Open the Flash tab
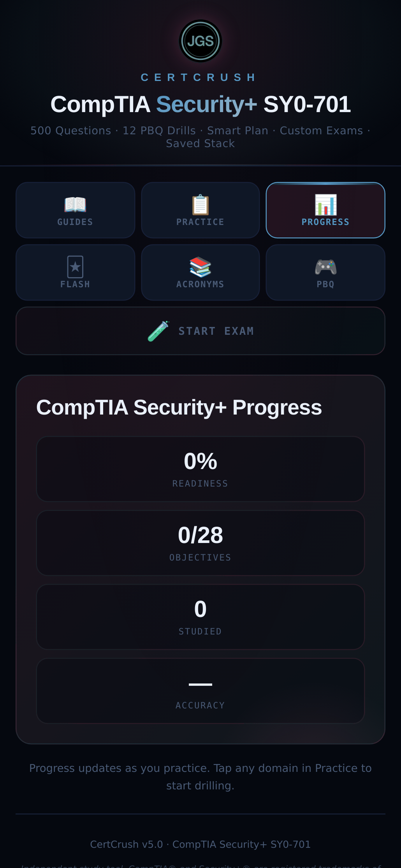 click(x=75, y=272)
